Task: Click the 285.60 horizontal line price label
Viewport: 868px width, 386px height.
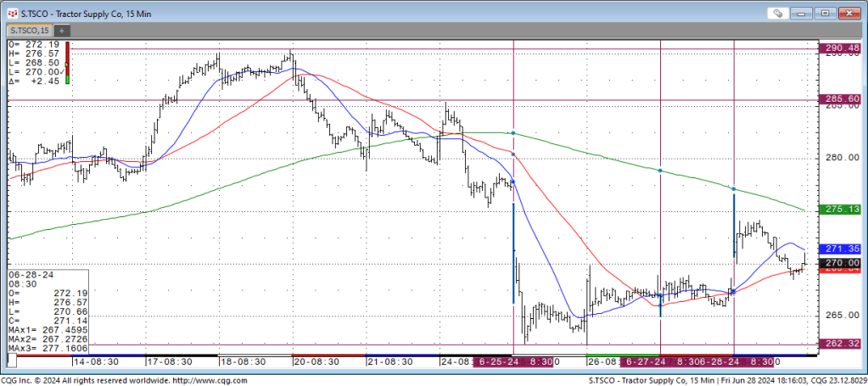Action: click(842, 99)
